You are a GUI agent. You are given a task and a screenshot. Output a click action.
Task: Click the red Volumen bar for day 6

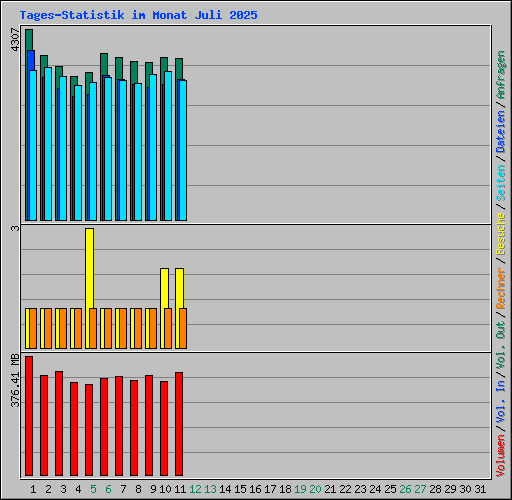[104, 427]
